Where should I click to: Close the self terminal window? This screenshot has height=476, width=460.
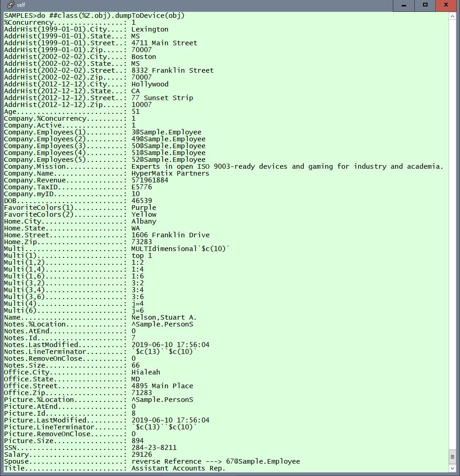click(446, 5)
